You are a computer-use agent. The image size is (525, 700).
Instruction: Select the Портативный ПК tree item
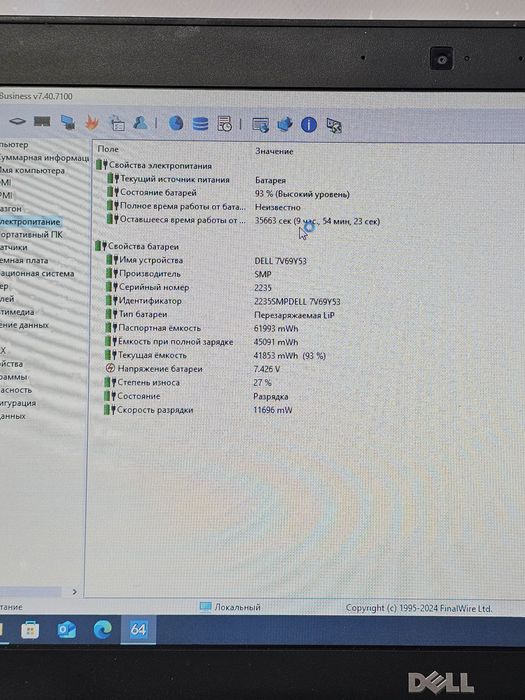point(31,234)
